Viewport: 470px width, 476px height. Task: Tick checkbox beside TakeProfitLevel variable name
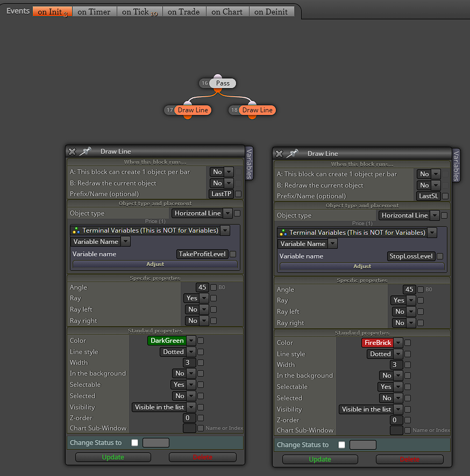click(x=233, y=254)
